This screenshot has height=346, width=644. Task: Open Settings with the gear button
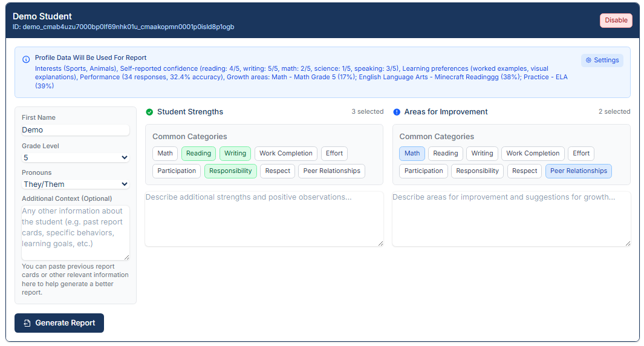coord(602,60)
